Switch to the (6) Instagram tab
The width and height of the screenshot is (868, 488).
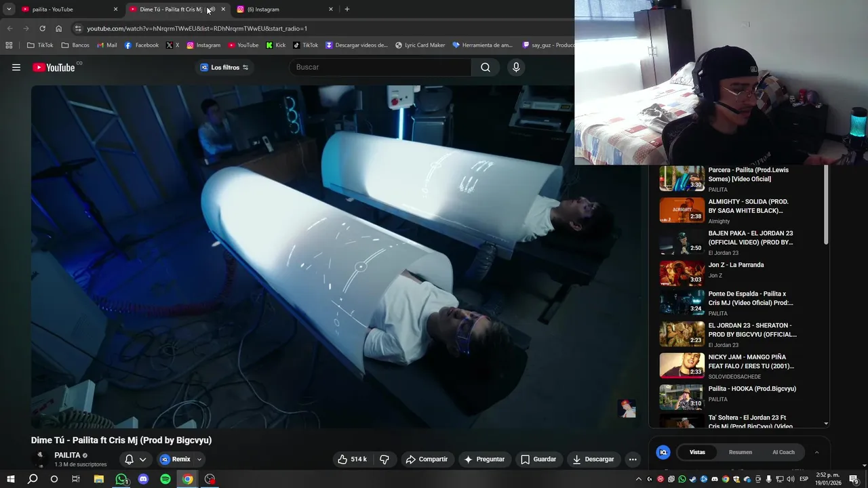coord(285,9)
